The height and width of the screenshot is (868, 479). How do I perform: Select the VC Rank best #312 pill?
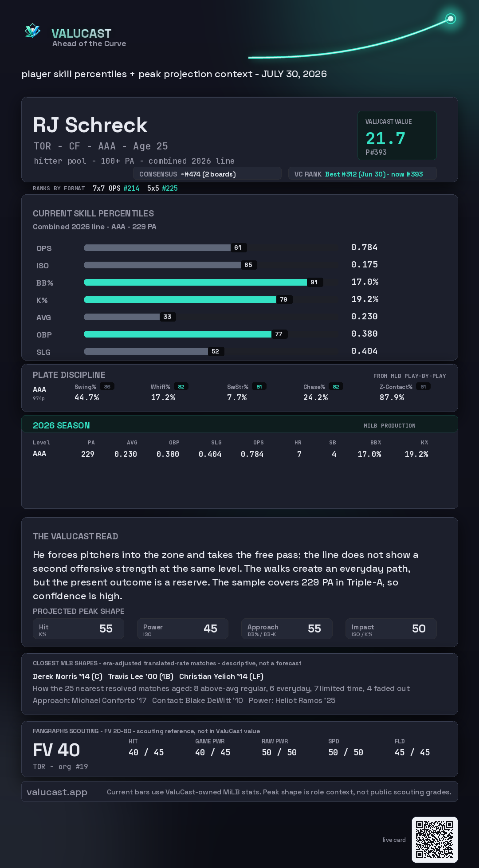pyautogui.click(x=362, y=174)
